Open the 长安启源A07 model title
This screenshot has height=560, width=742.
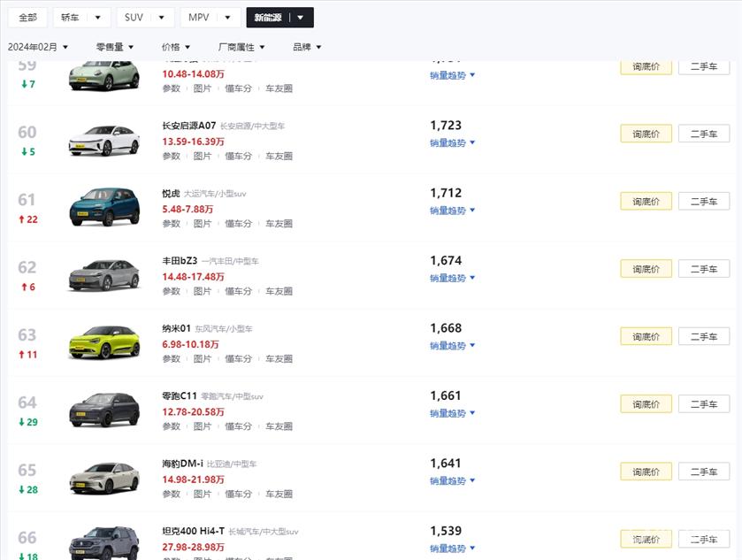coord(188,126)
